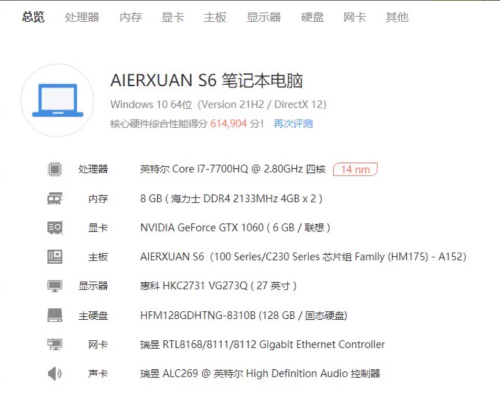Click the 14 nm process badge
Image resolution: width=500 pixels, height=393 pixels.
355,169
